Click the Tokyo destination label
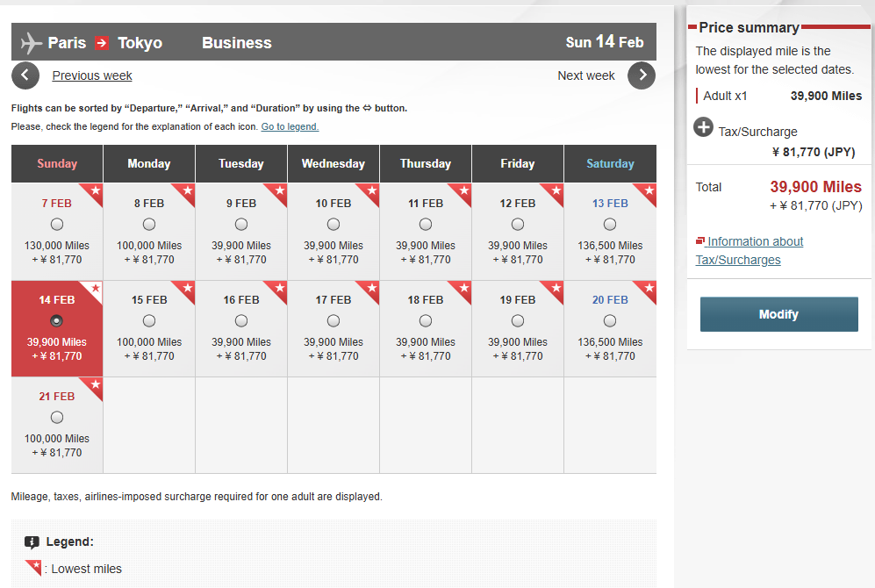 point(140,43)
